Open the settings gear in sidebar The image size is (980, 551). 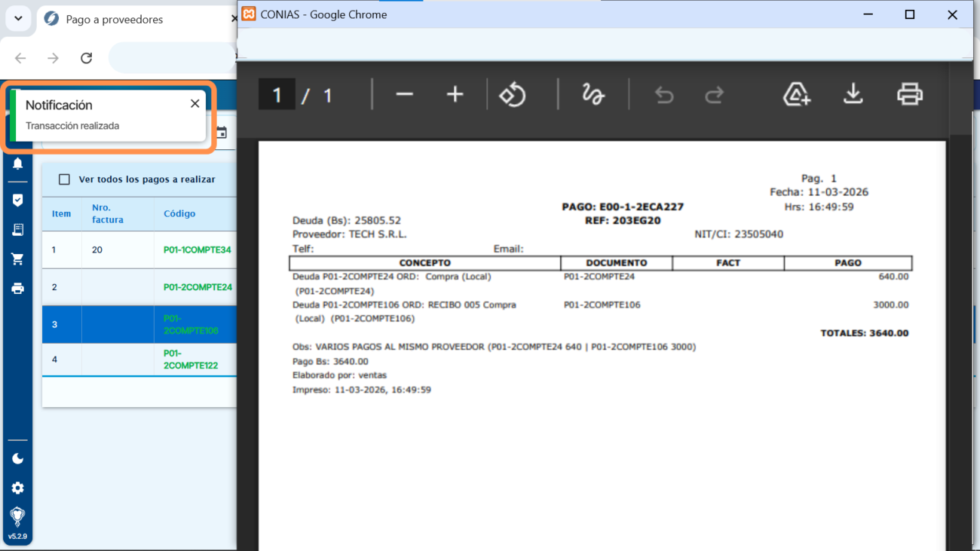17,488
